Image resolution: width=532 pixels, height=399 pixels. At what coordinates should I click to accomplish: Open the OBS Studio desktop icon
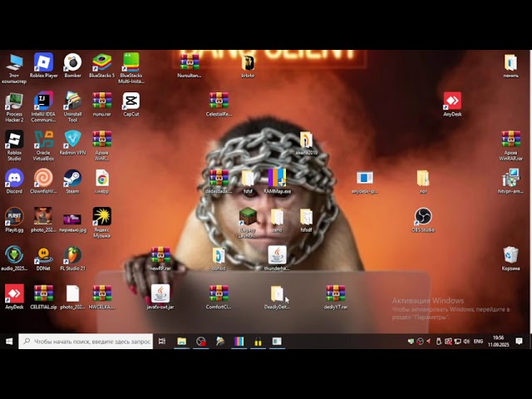click(423, 219)
